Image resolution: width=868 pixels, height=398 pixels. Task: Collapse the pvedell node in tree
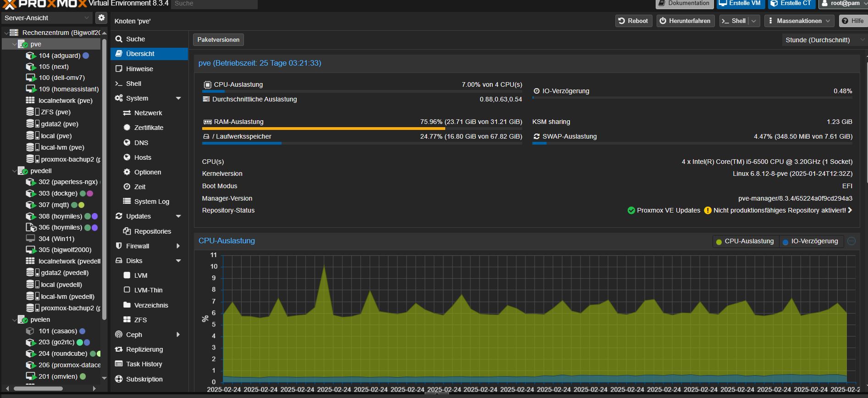(x=14, y=171)
